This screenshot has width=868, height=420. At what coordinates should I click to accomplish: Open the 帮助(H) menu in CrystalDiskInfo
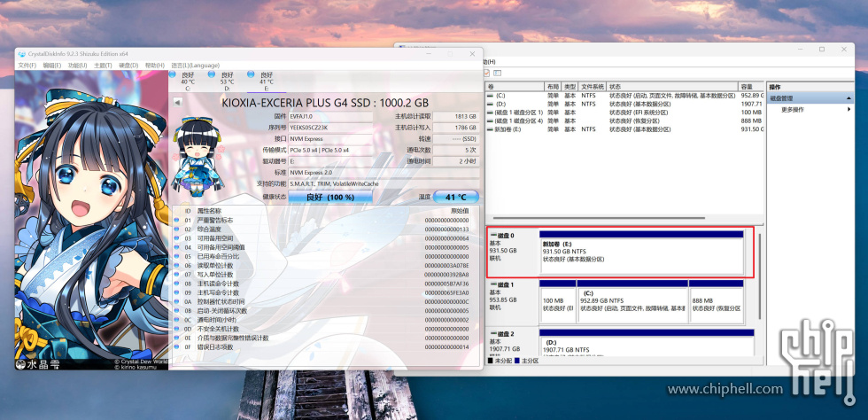coord(154,66)
